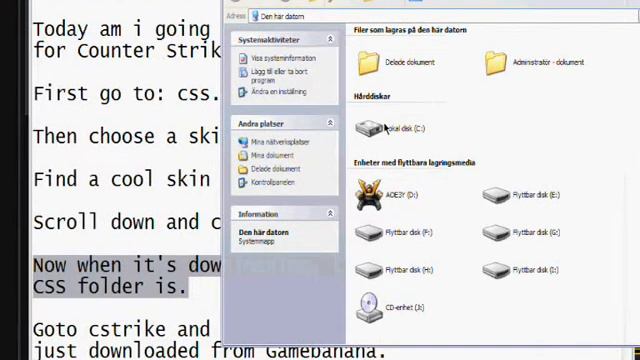Click the Systemaktiviteter panel header text

coord(269,40)
